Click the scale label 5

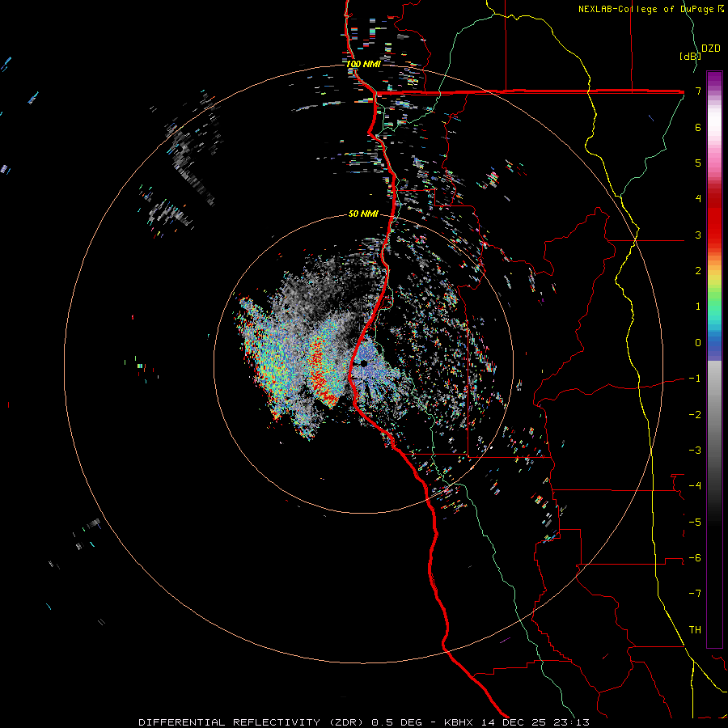[x=698, y=163]
